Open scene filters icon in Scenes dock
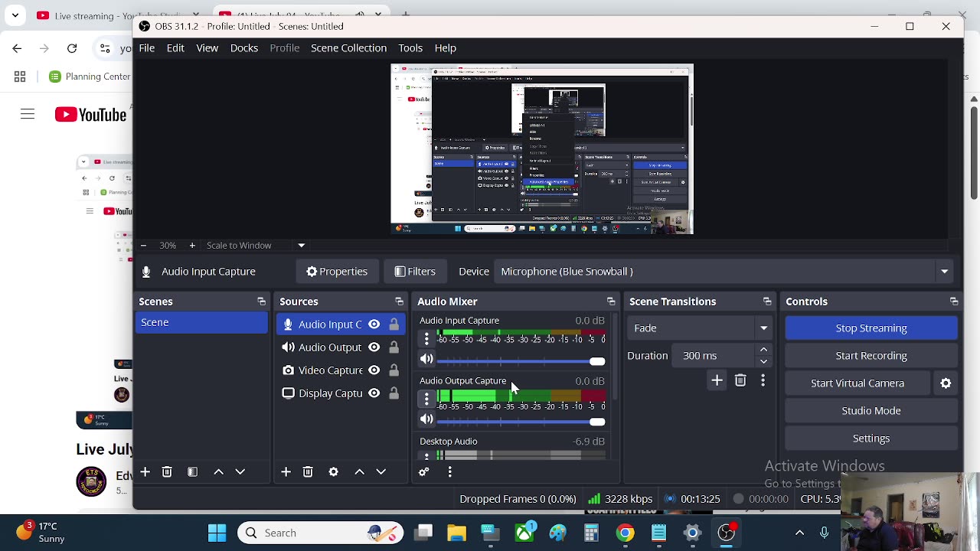 point(192,472)
